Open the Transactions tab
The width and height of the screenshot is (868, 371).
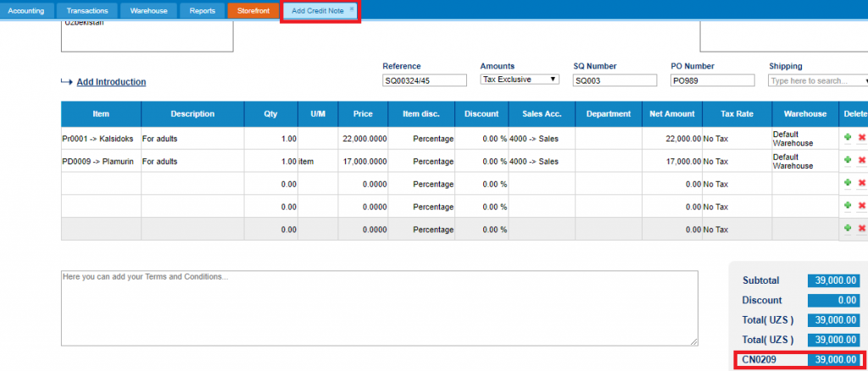[x=87, y=10]
